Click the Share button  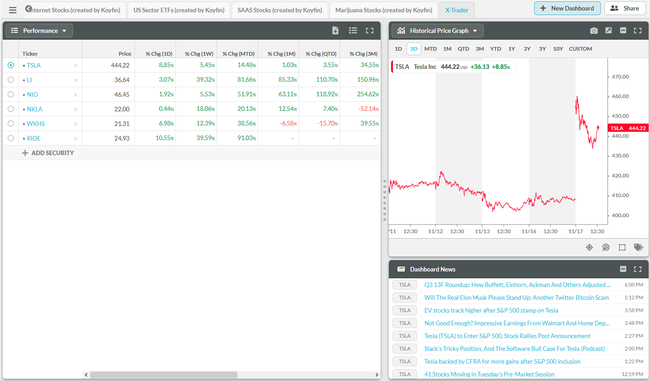pos(625,8)
